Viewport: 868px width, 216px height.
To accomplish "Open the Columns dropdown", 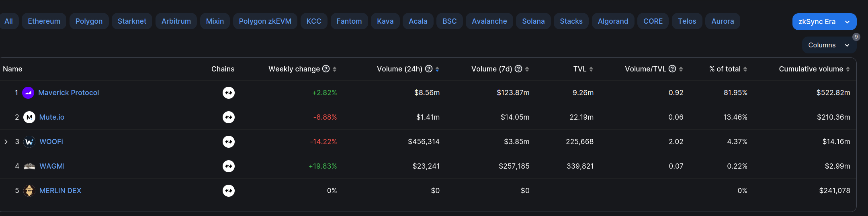I will point(829,45).
